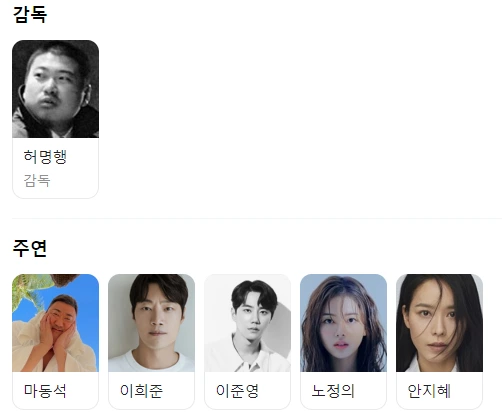The image size is (502, 418).
Task: Open 이준영's black-and-white photo
Action: (247, 323)
